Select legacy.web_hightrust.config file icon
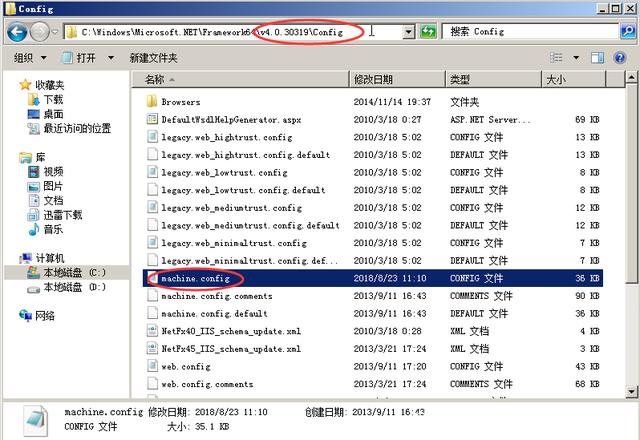The image size is (640, 440). point(152,137)
